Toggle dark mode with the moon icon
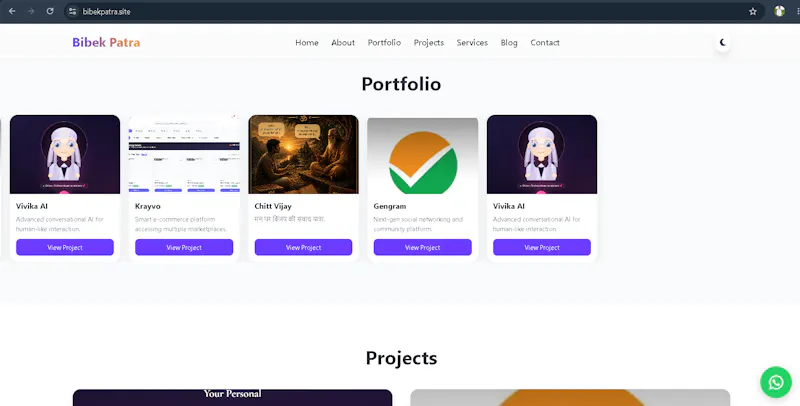800x406 pixels. coord(722,42)
